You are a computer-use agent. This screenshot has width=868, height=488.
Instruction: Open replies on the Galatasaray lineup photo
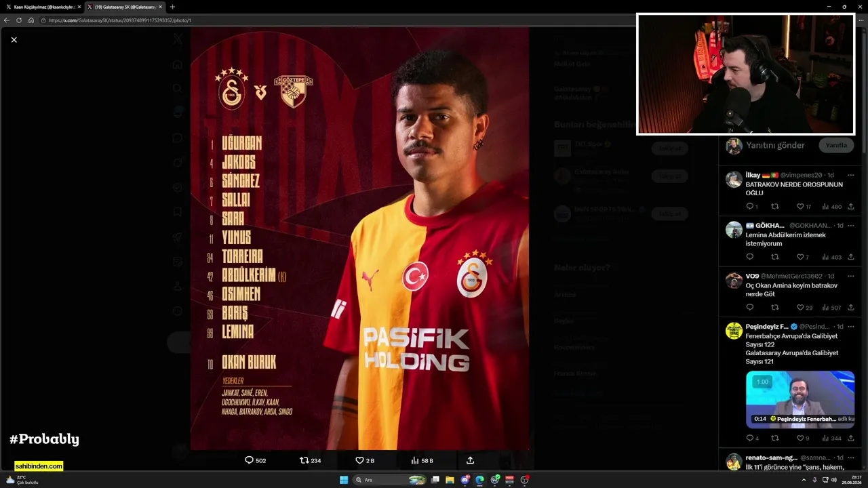pos(256,460)
